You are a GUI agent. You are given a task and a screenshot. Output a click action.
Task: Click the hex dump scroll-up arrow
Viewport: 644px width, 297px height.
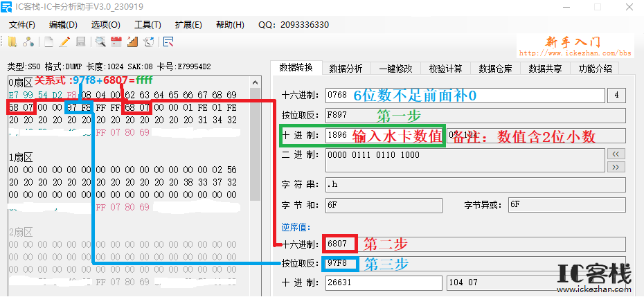(x=256, y=82)
